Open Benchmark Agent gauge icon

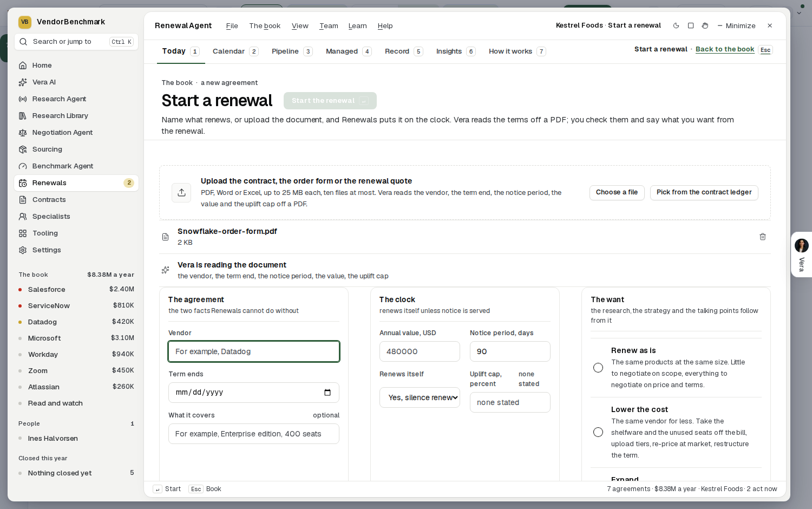pos(23,166)
